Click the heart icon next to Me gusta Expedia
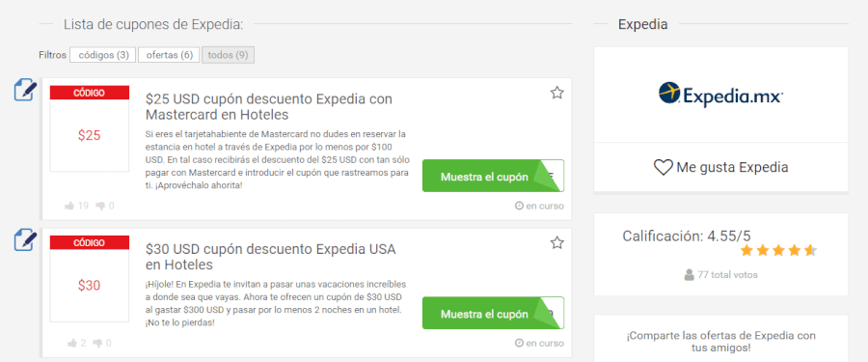Screen dimensions: 868x362 (664, 167)
